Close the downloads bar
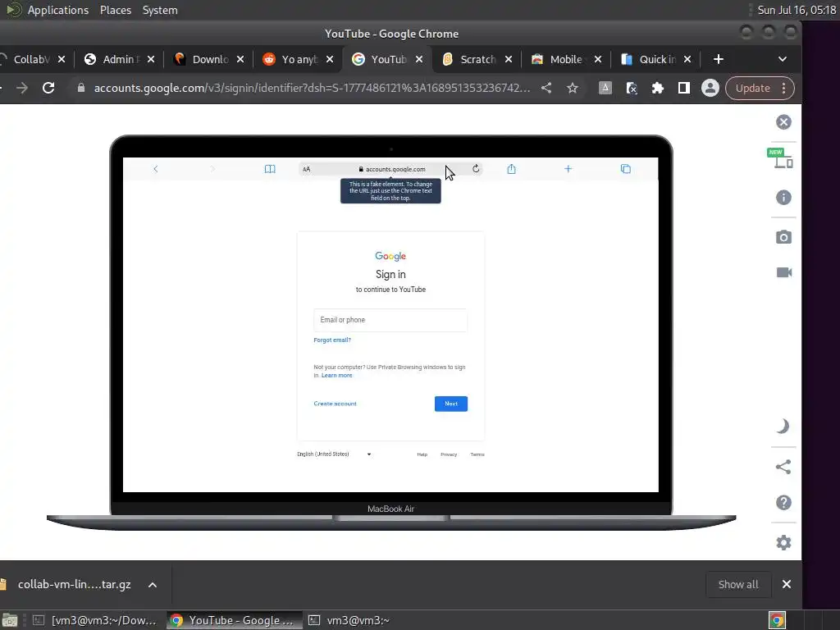This screenshot has height=630, width=840. pos(786,584)
